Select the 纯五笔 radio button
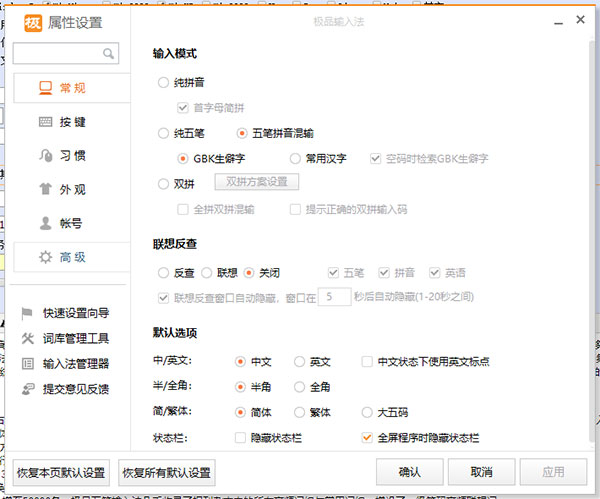 pyautogui.click(x=164, y=133)
